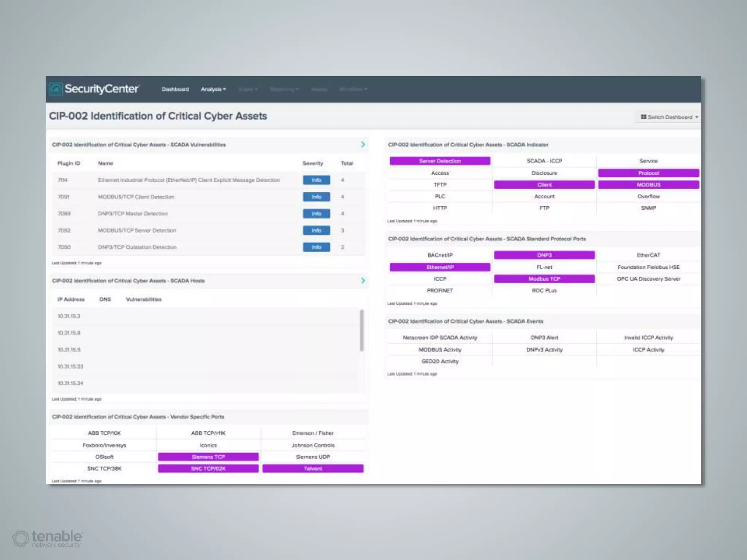Click Info badge for DNP3/TCP Outstation Detection
Screen dimensions: 747x560
click(316, 247)
